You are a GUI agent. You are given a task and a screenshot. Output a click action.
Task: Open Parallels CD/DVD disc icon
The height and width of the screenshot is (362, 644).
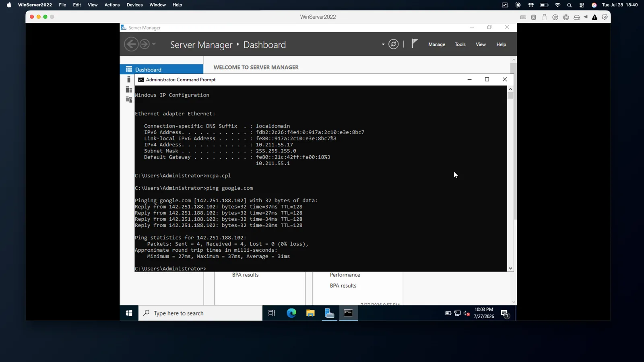[555, 17]
